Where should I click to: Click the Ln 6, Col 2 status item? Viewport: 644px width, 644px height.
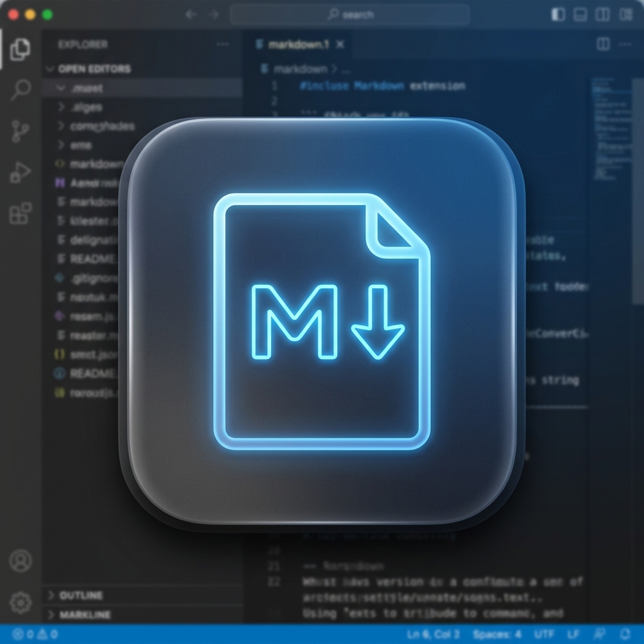433,634
